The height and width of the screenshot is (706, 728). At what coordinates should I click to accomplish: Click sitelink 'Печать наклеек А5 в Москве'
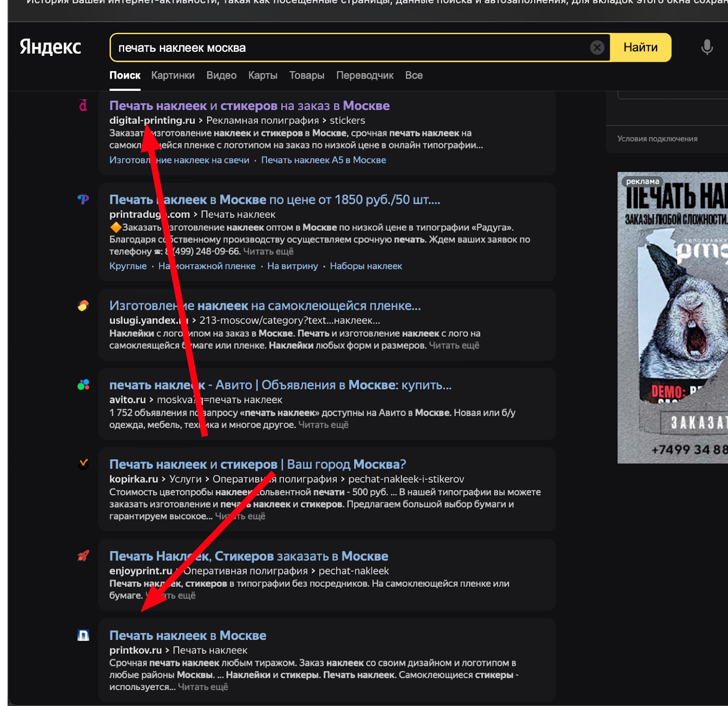tap(324, 160)
